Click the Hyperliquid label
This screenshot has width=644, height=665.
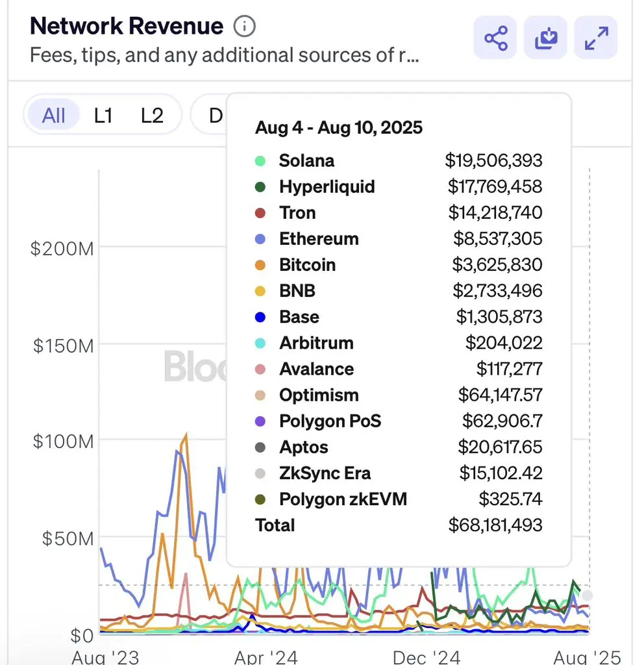[327, 187]
